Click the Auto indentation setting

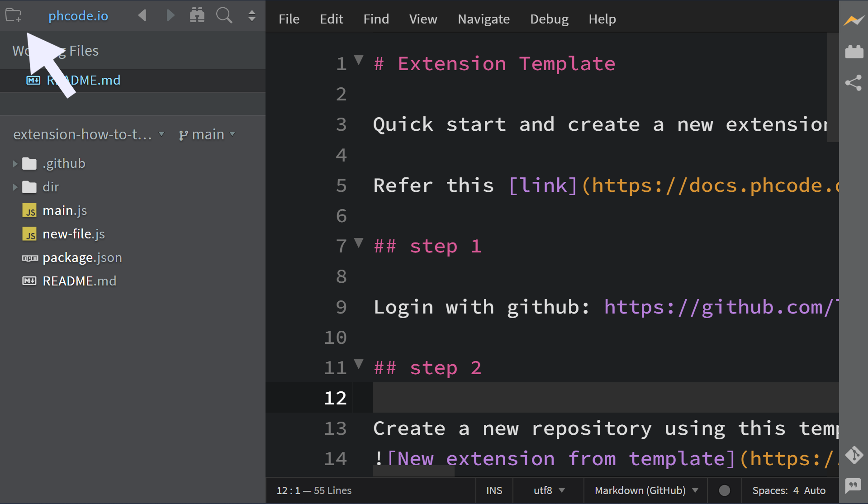pos(815,490)
